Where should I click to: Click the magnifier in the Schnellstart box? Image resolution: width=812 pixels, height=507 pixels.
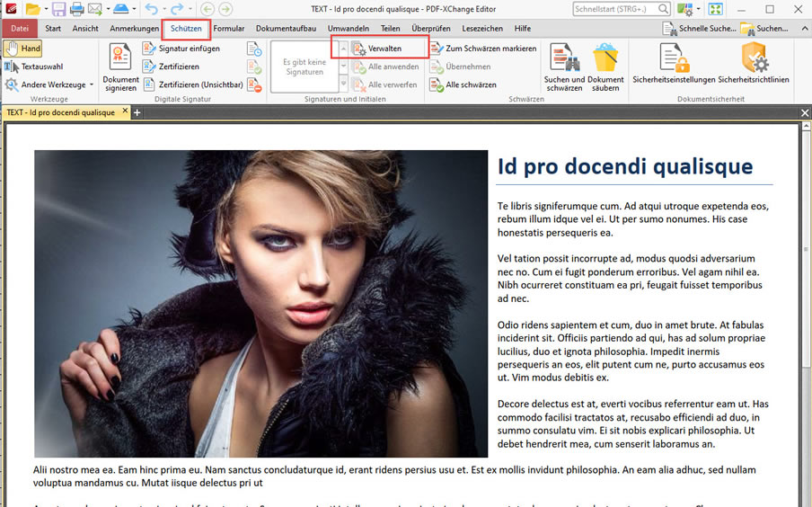coord(663,9)
